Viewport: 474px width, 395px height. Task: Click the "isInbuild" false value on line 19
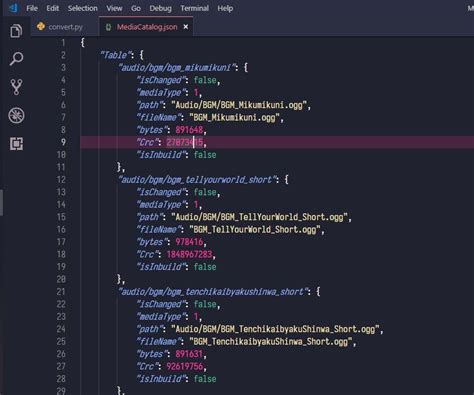(205, 267)
